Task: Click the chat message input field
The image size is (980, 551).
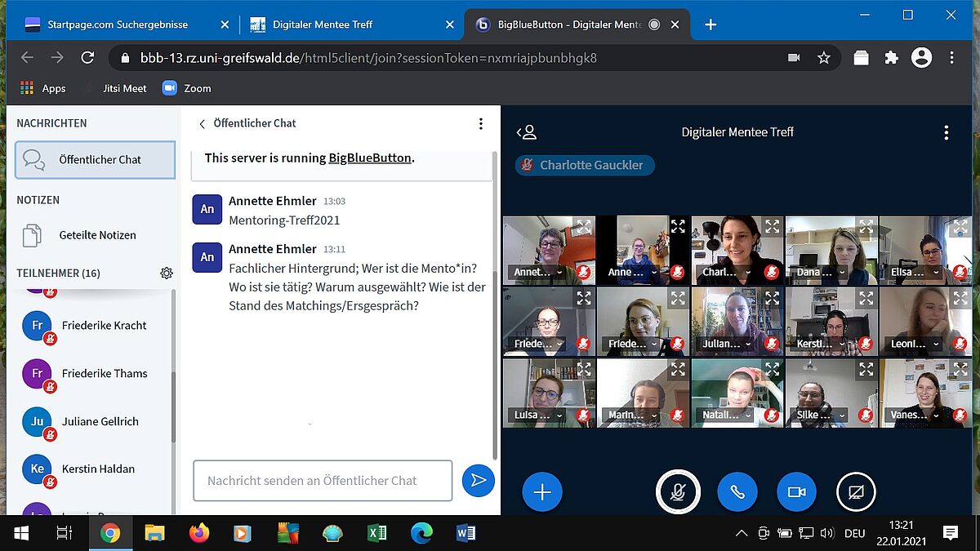Action: coord(323,481)
